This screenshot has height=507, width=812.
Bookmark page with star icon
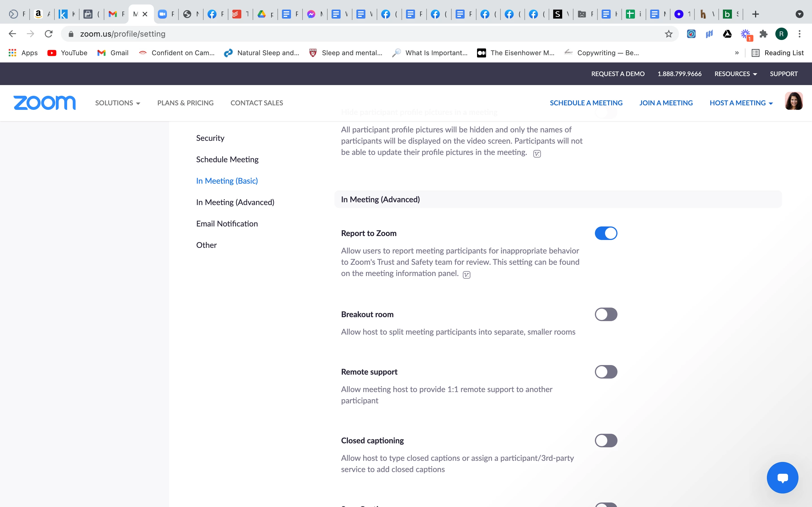[668, 34]
